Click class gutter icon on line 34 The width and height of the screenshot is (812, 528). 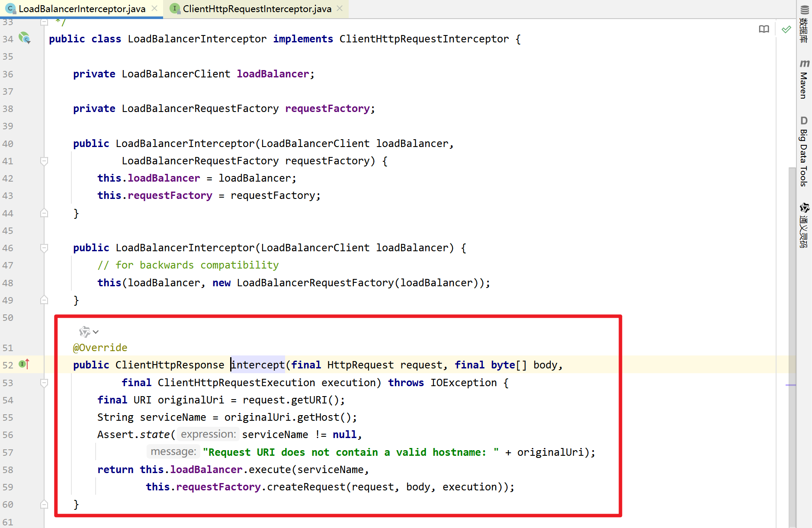tap(25, 38)
